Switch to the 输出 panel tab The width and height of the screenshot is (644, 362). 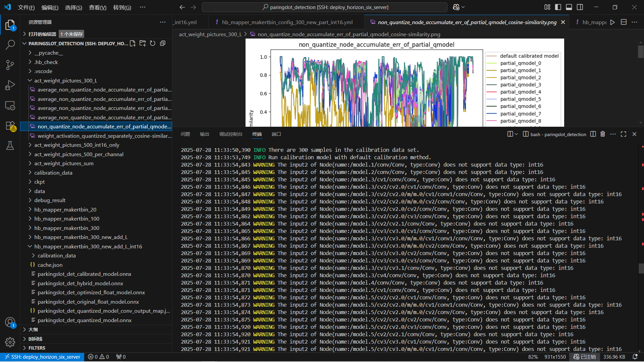tap(204, 134)
